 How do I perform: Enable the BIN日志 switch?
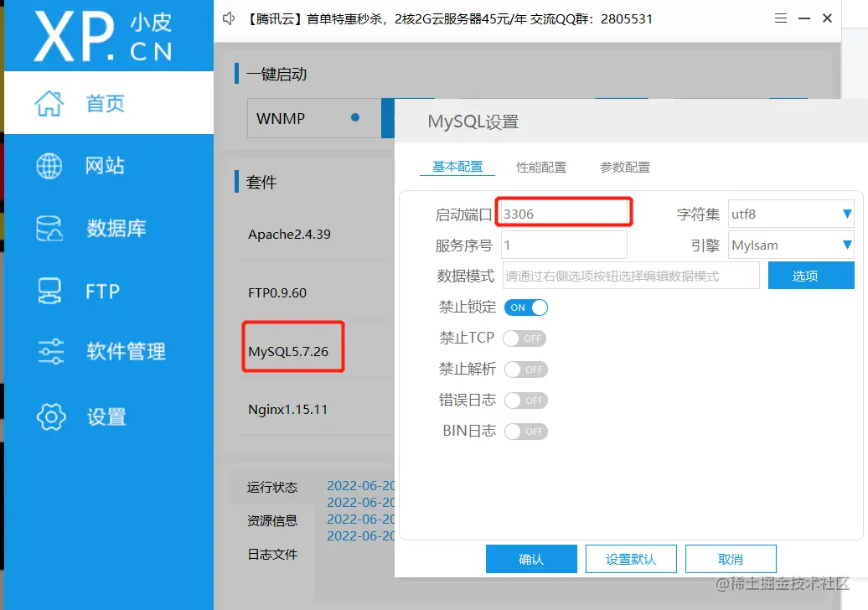tap(526, 432)
